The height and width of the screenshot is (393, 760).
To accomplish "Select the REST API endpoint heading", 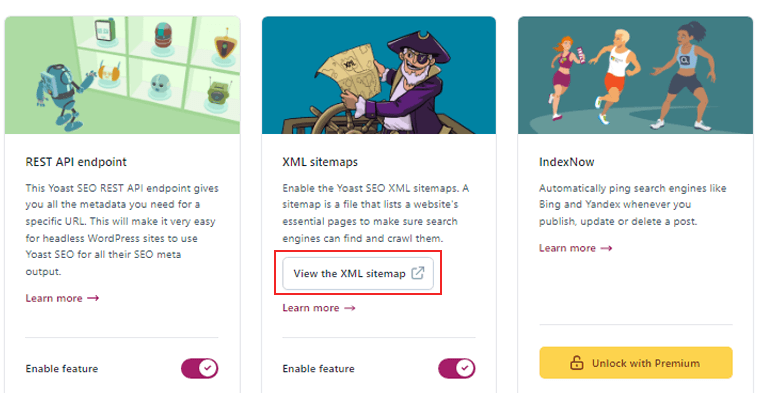I will click(76, 162).
